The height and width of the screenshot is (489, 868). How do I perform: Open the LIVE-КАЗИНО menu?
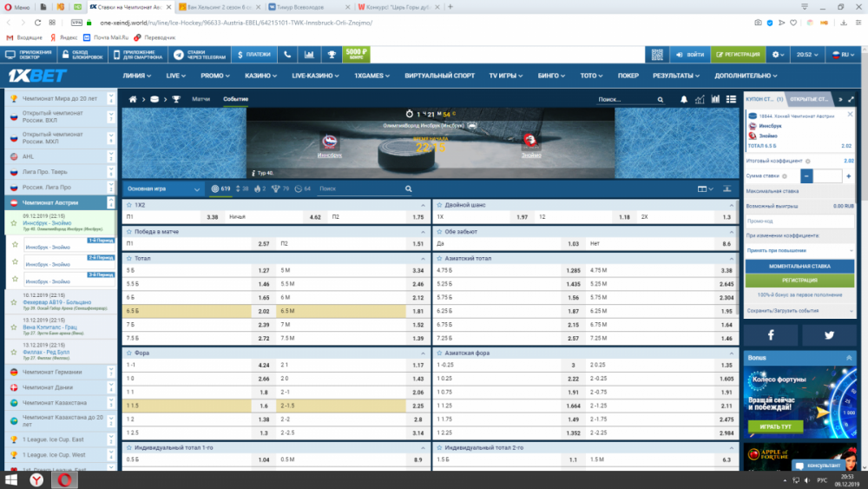tap(315, 76)
